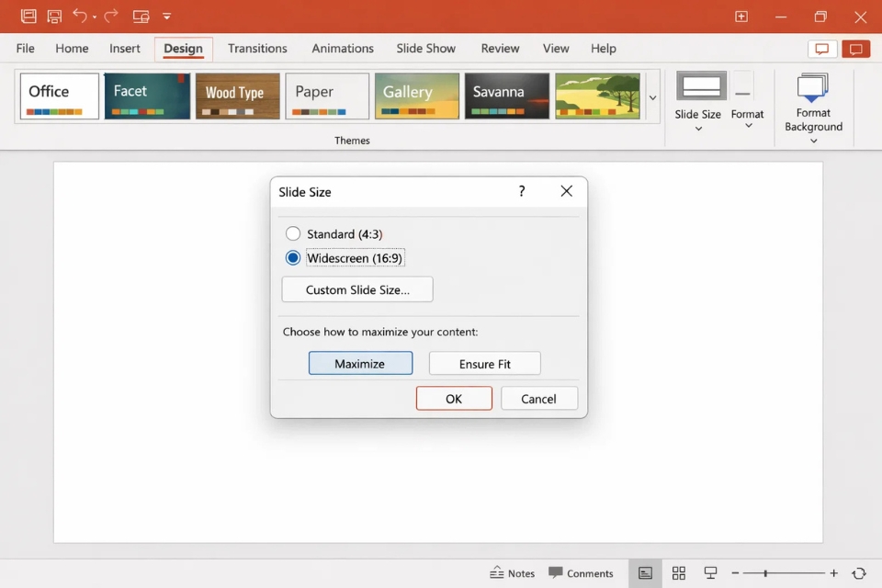Open Reading View from status bar
Screen dimensions: 882x588
(710, 573)
